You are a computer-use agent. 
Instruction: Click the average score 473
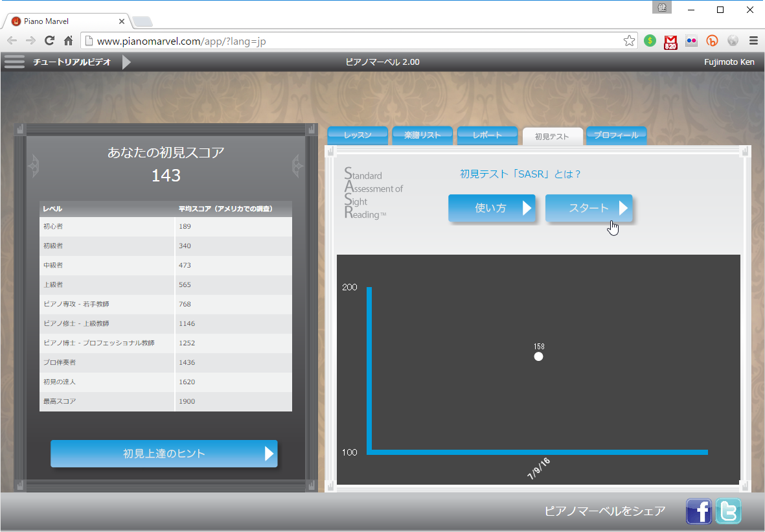coord(185,266)
